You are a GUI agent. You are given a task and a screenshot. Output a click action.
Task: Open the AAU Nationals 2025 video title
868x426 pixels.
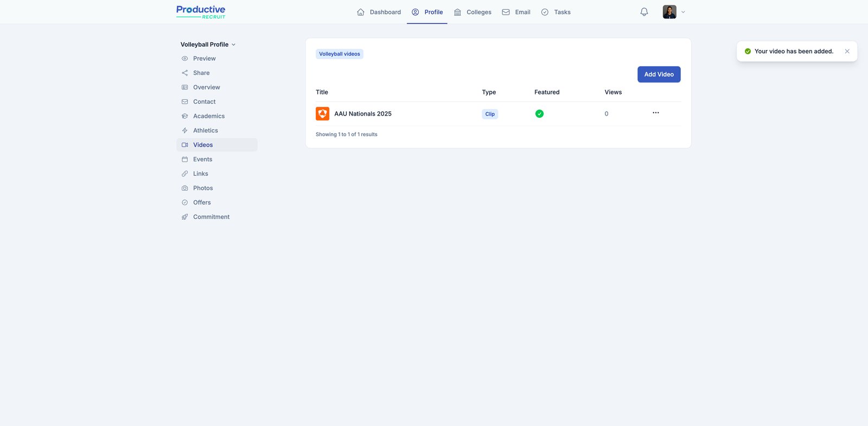(362, 114)
